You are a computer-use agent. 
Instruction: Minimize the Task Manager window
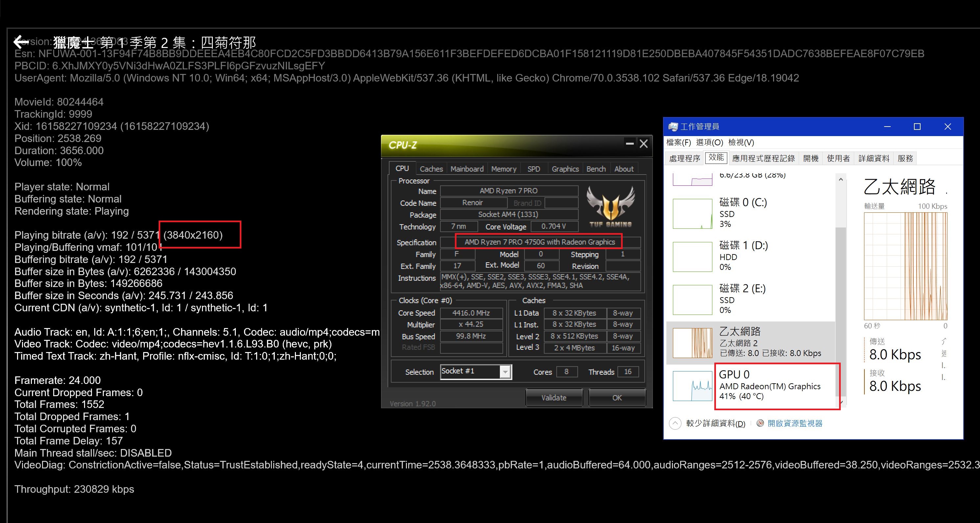click(x=887, y=127)
